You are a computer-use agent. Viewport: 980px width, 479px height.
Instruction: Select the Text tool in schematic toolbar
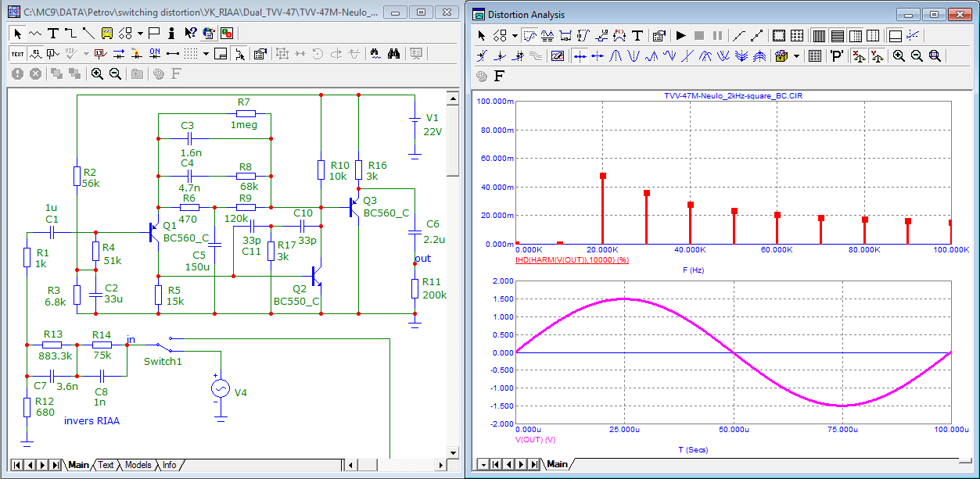click(x=52, y=34)
